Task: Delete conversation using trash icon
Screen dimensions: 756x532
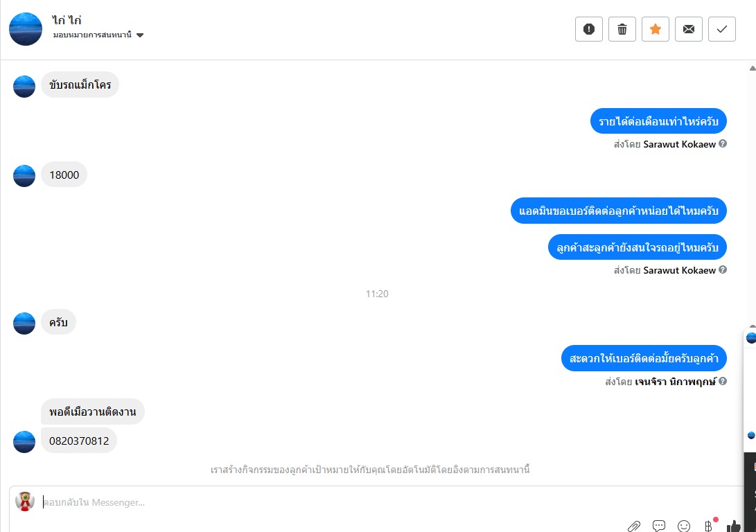Action: tap(622, 29)
